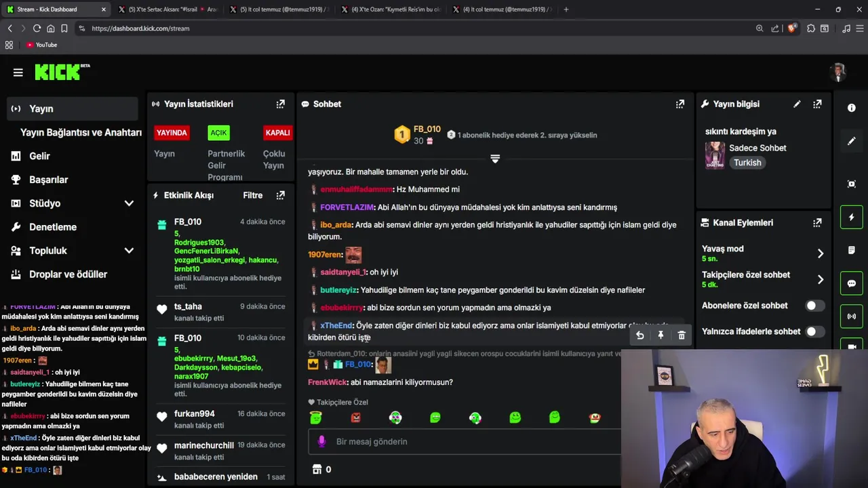Click the ts_taha follow event entry
The height and width of the screenshot is (488, 868).
(x=220, y=312)
